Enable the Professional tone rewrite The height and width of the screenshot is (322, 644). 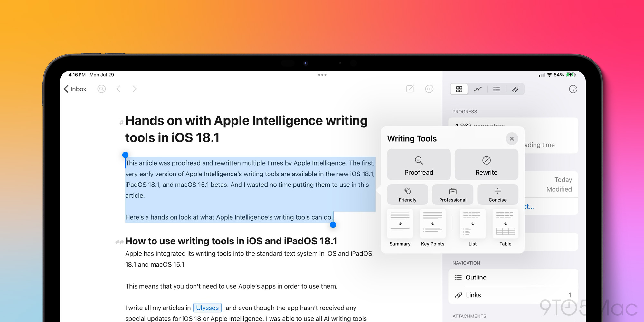[x=452, y=194]
